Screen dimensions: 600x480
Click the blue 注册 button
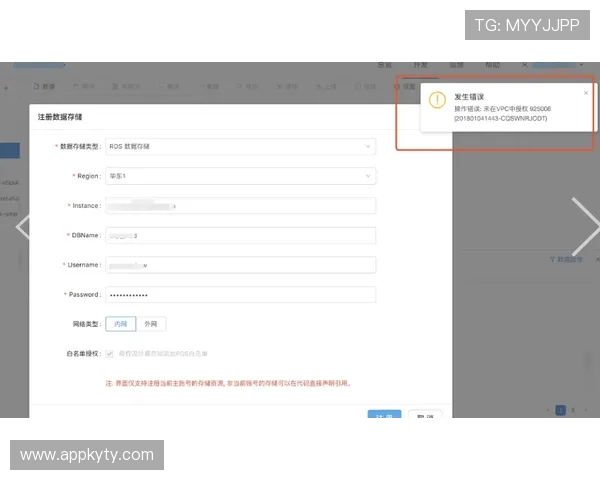point(384,417)
